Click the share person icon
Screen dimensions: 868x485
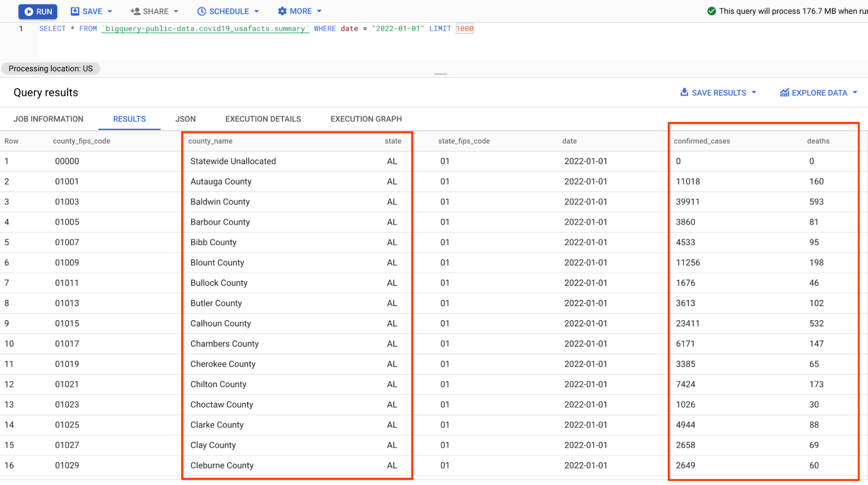135,11
